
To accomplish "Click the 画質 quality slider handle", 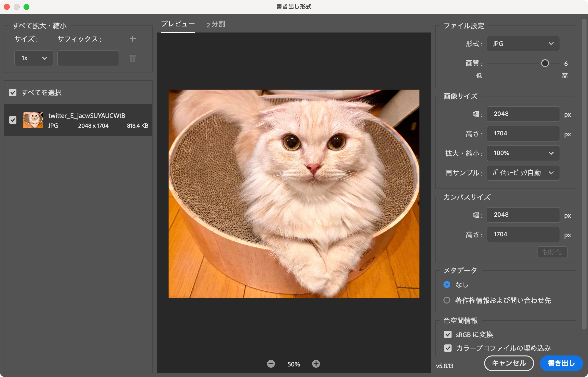I will click(x=545, y=63).
